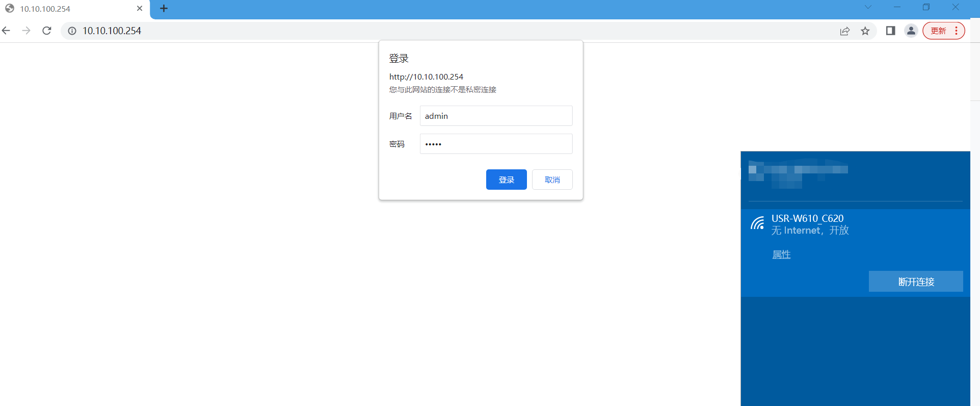Open a new tab with plus button
This screenshot has height=406, width=980.
(164, 9)
